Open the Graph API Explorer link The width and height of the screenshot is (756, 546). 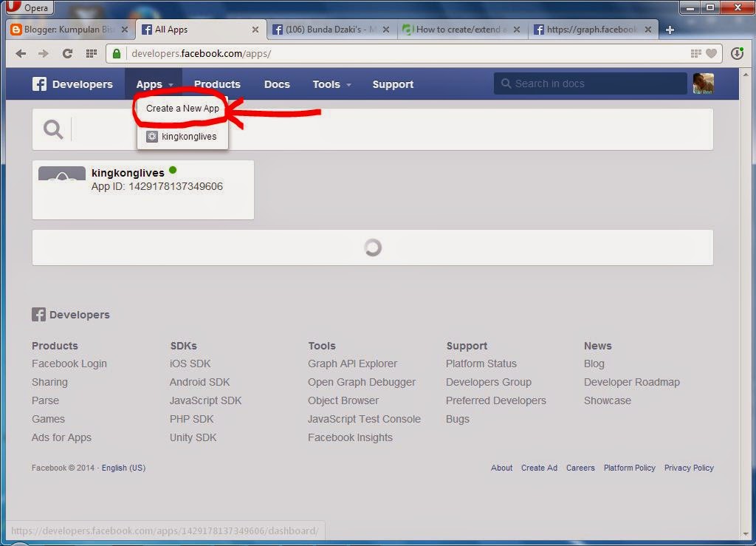pos(352,364)
